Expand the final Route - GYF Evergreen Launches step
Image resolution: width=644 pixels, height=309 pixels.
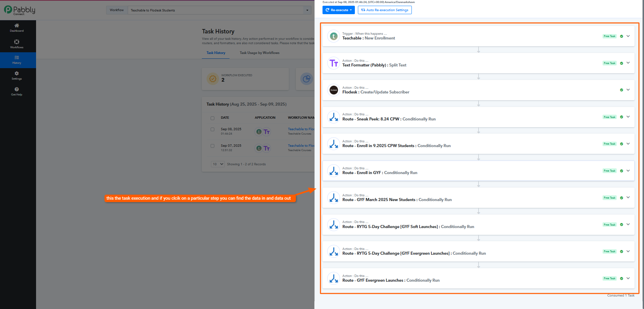(628, 278)
